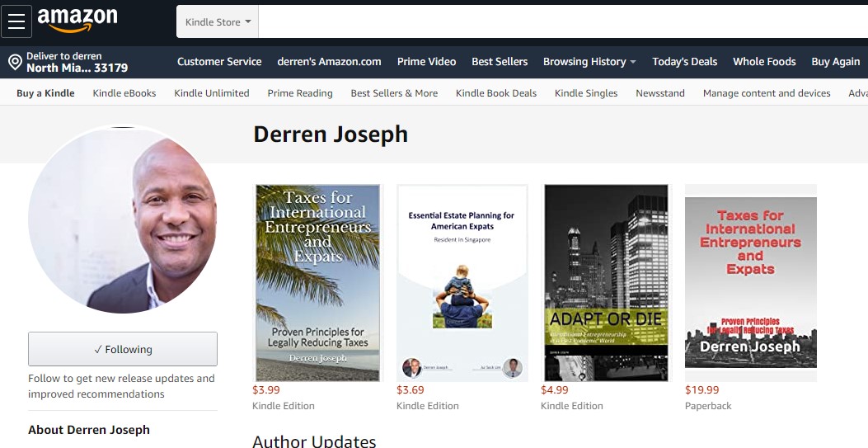This screenshot has width=868, height=448.
Task: Open Buy Again link
Action: pos(836,62)
